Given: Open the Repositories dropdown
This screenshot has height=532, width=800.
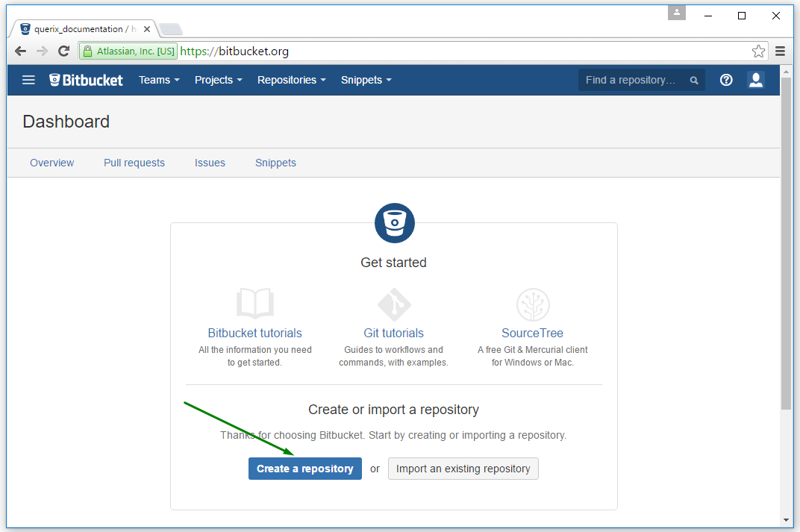Looking at the screenshot, I should pyautogui.click(x=291, y=80).
